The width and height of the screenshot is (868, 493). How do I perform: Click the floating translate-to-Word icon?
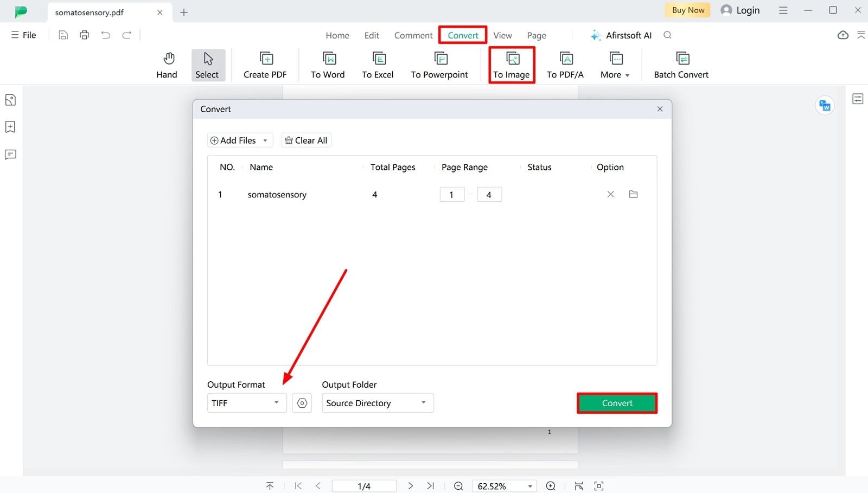coord(825,105)
